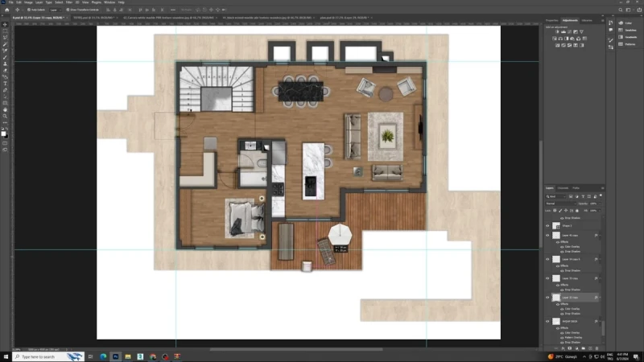Image resolution: width=644 pixels, height=362 pixels.
Task: Click the Search icon at top right
Action: [621, 10]
